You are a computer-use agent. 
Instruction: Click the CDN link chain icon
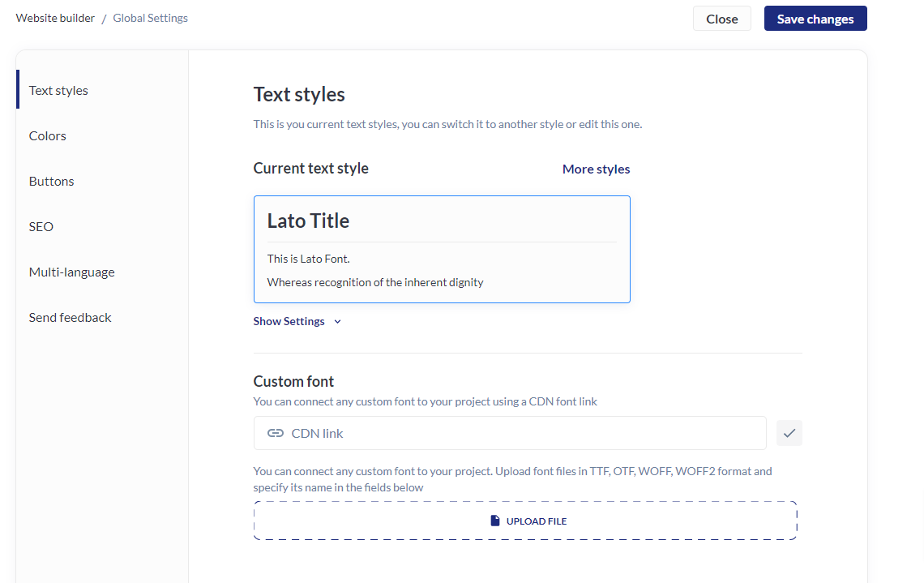pos(276,433)
